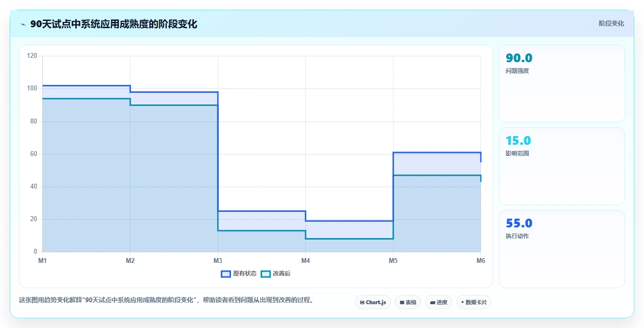Click the chart description sentence below chart
This screenshot has height=328, width=644.
pyautogui.click(x=167, y=300)
